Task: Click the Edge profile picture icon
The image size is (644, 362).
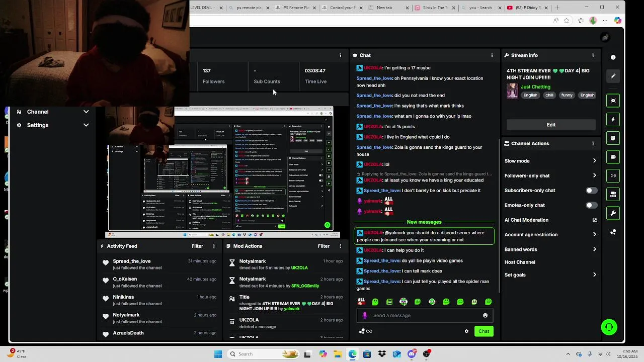Action: coord(593,21)
